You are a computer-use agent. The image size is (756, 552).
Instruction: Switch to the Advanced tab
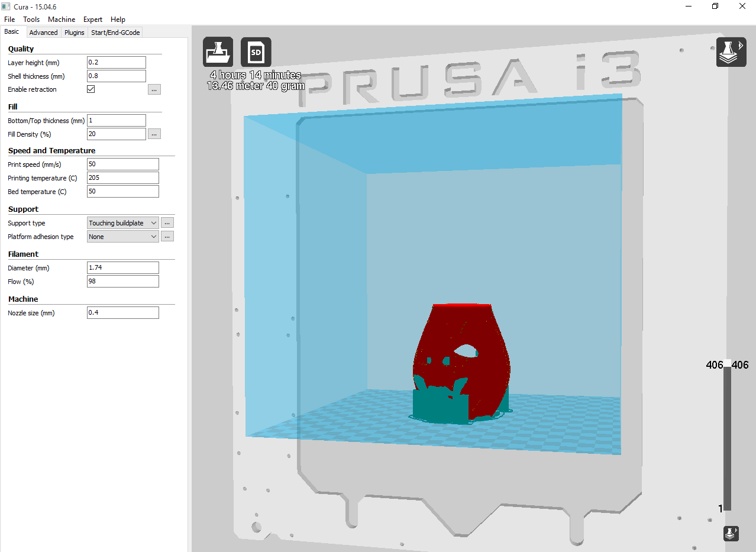tap(43, 33)
